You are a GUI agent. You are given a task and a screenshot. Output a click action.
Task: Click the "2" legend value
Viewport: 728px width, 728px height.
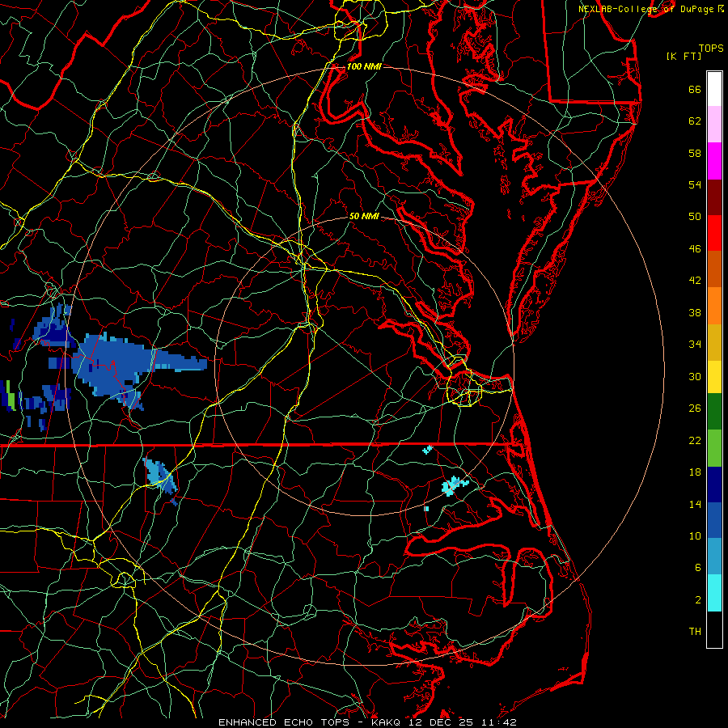click(x=698, y=600)
